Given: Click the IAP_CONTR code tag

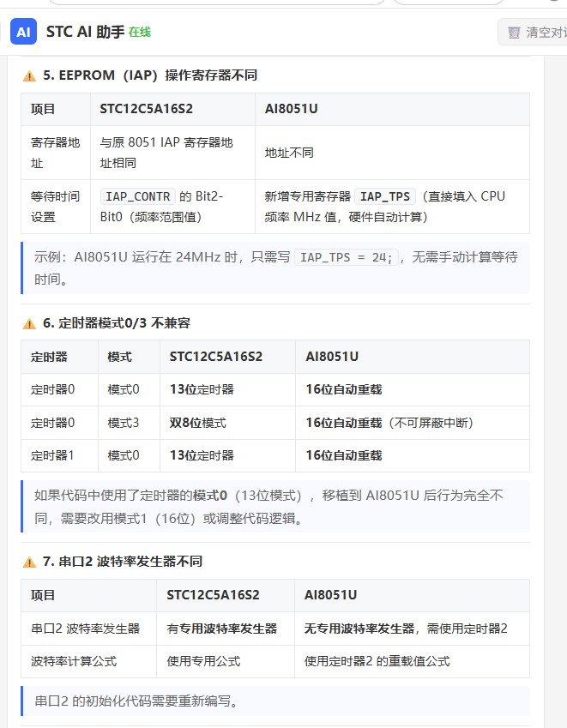Looking at the screenshot, I should [138, 196].
